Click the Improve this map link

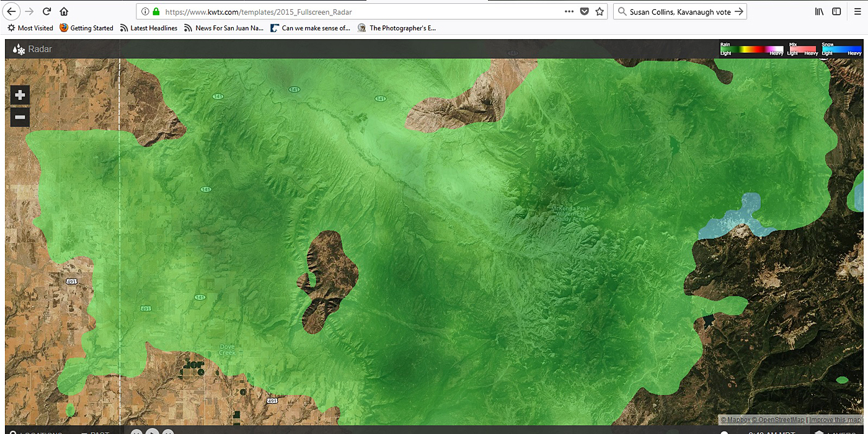click(835, 420)
